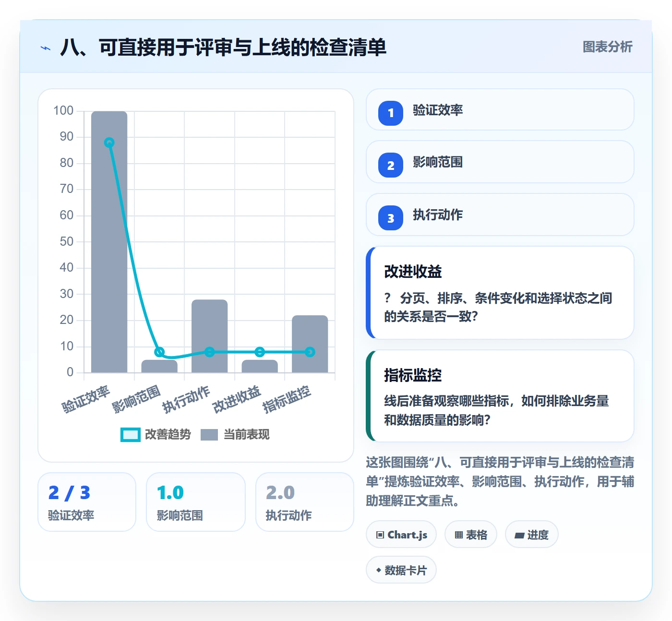Screen dimensions: 672x621
Task: Click the bar icon in 进度 tag
Action: coord(519,536)
